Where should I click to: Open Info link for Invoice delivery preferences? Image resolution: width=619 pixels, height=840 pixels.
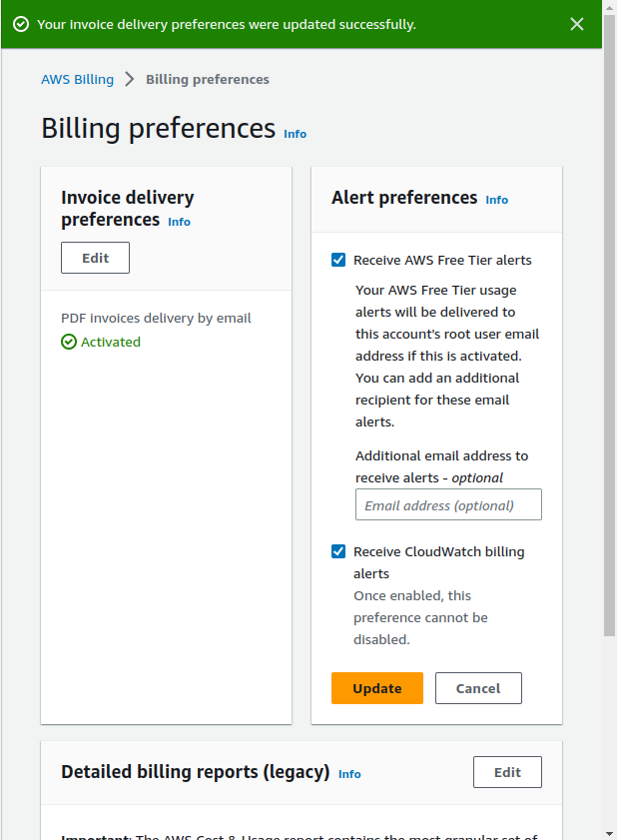point(179,222)
